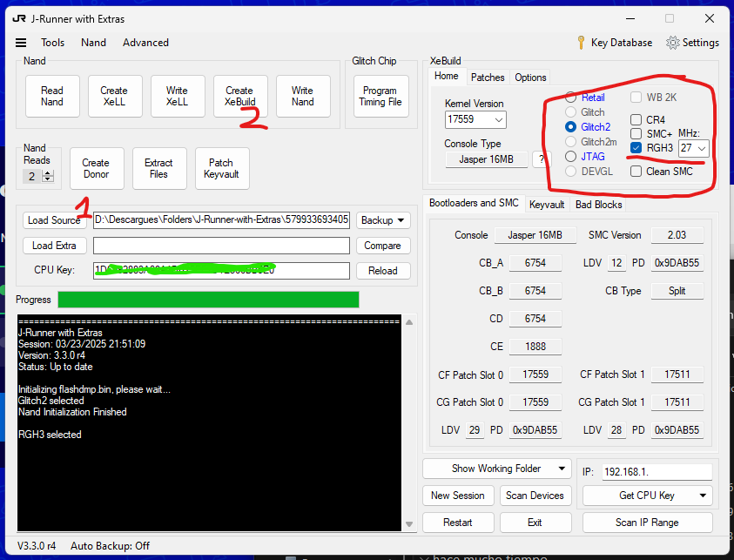Select the XeBuild Home tab
Viewport: 734px width, 560px height.
tap(447, 76)
